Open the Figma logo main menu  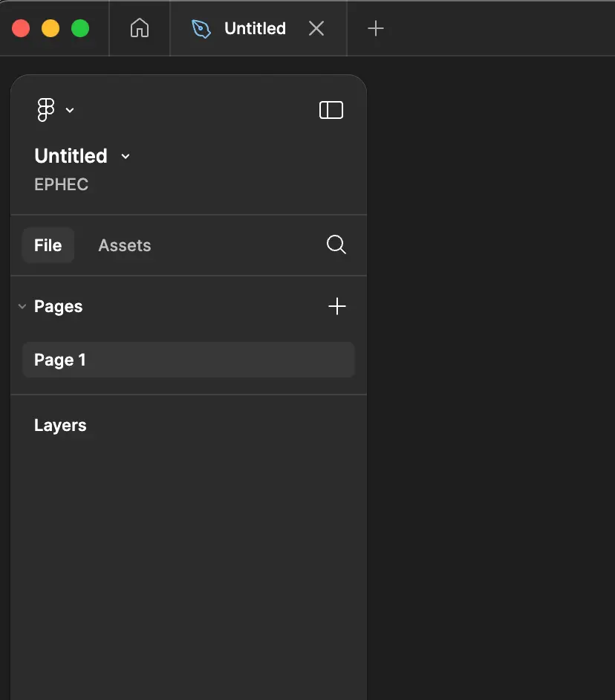tap(46, 110)
